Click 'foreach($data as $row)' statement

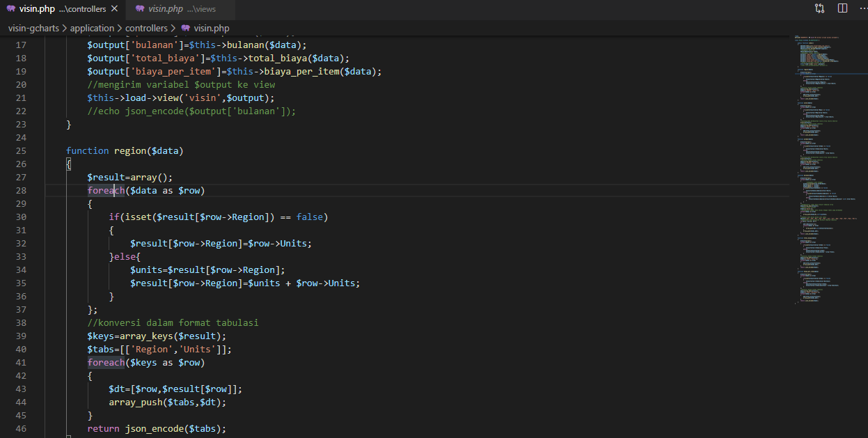click(146, 190)
